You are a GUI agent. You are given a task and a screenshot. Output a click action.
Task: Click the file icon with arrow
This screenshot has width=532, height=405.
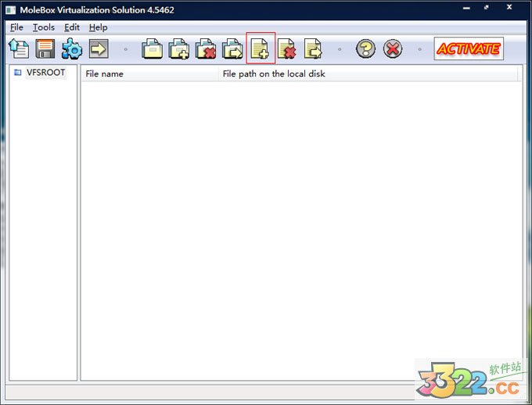click(x=313, y=48)
